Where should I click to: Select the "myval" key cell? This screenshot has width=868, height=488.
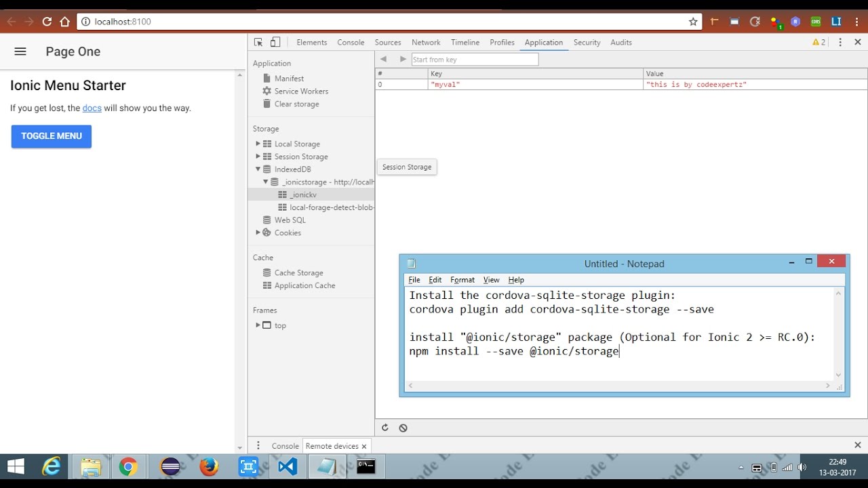pos(535,85)
